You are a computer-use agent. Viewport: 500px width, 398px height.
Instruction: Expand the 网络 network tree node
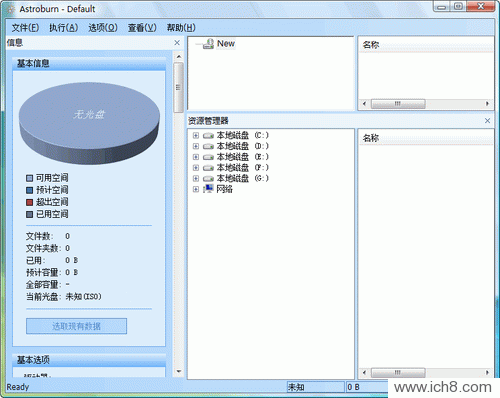[x=196, y=189]
